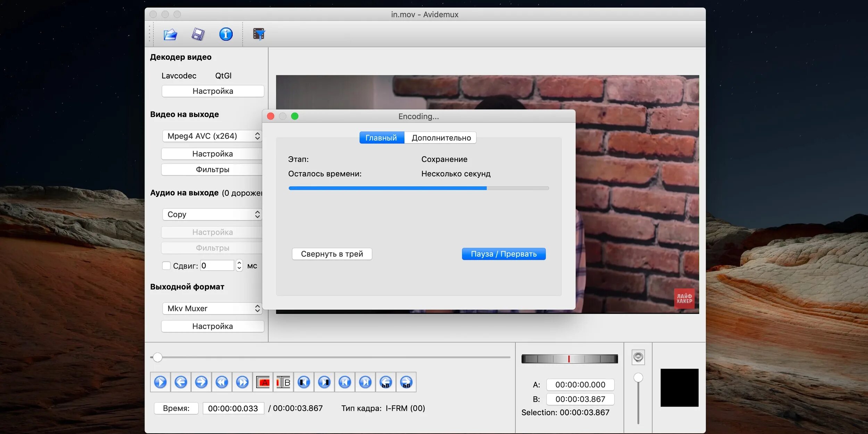Open video output Фильтры button
The height and width of the screenshot is (434, 868).
(x=212, y=169)
